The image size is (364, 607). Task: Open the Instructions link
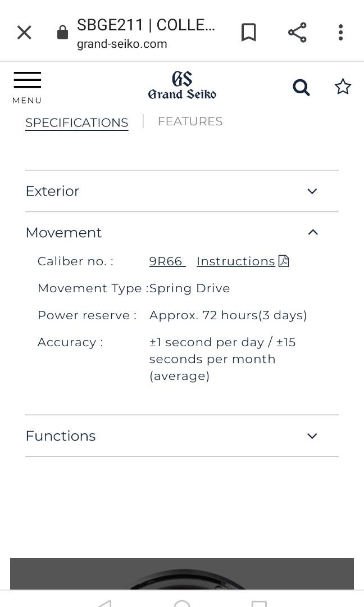coord(236,261)
